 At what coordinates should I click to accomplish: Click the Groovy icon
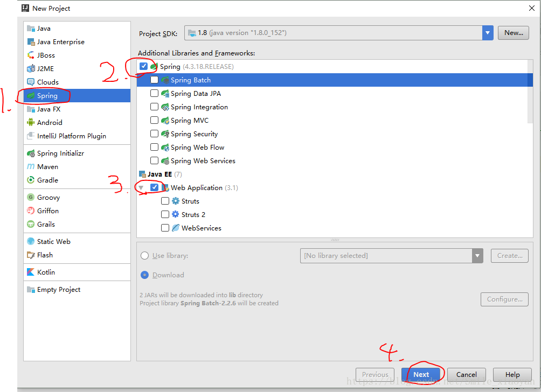[31, 197]
